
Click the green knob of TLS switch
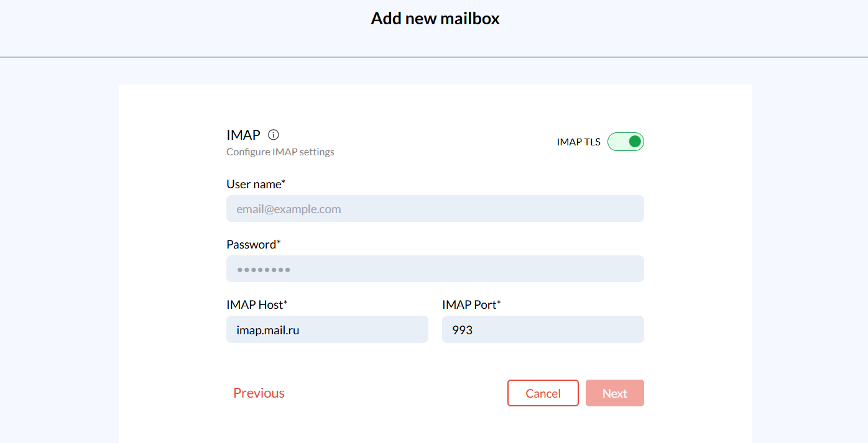634,142
